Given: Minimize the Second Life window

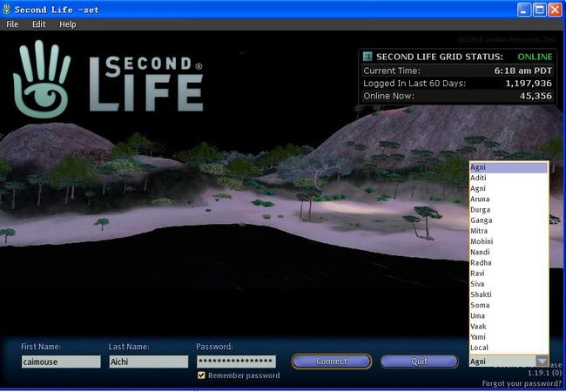Looking at the screenshot, I should [x=523, y=10].
